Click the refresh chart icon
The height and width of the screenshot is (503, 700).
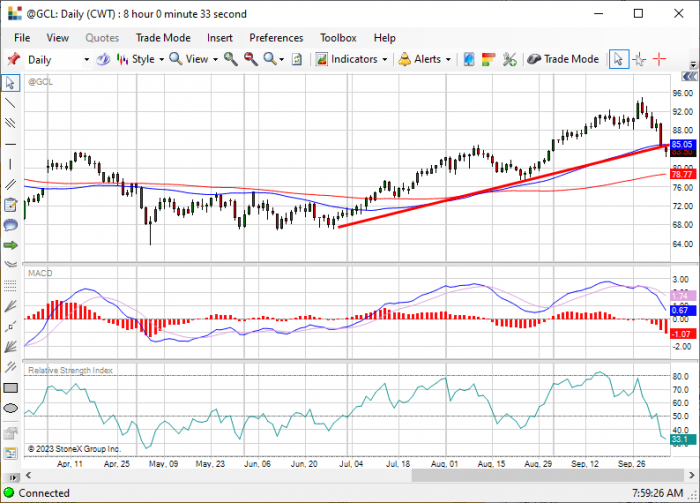(297, 59)
